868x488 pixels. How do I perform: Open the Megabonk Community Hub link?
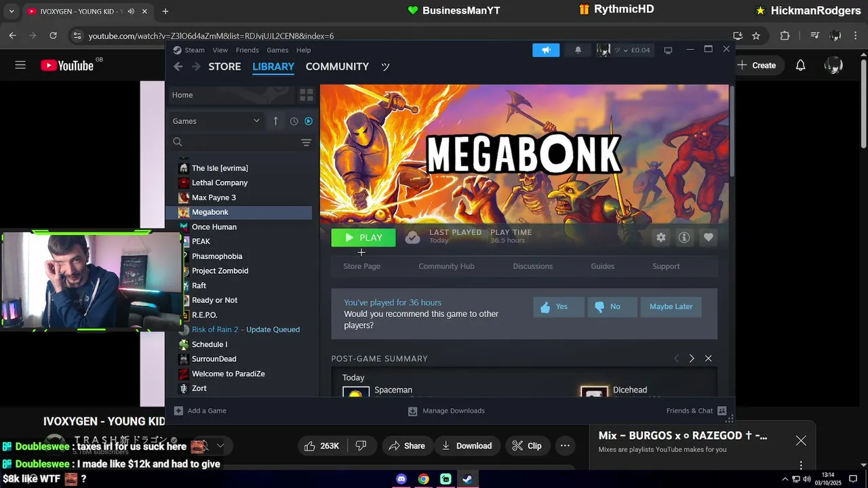[446, 266]
